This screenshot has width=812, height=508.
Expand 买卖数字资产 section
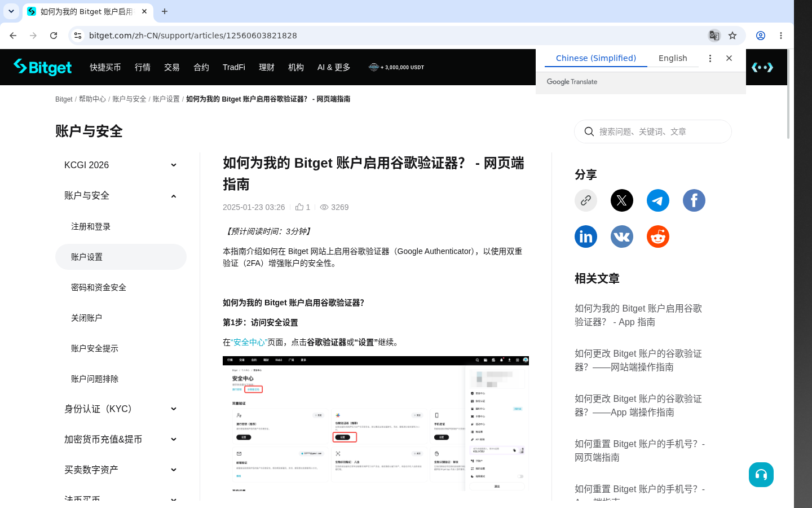(x=121, y=470)
